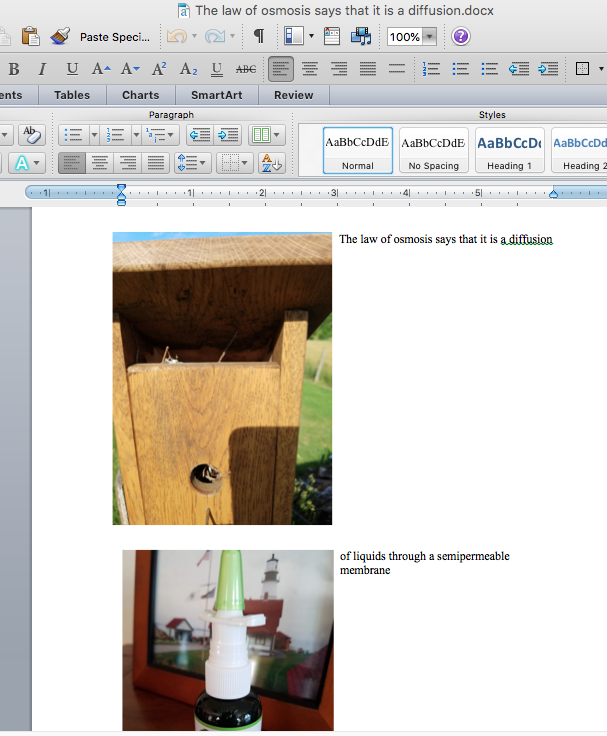Decrease font size with A-down
Screen dimensions: 607x736
(130, 69)
